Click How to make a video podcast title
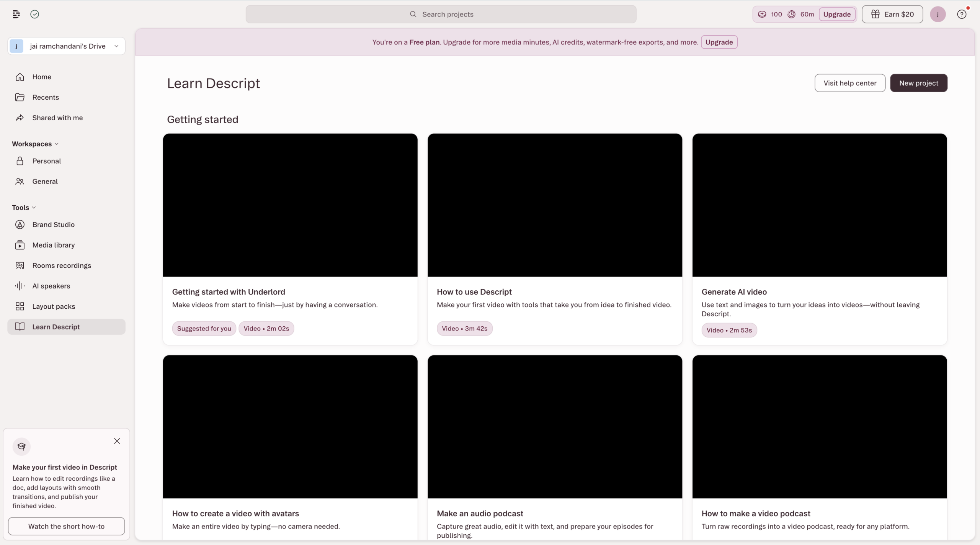Image resolution: width=980 pixels, height=545 pixels. [x=756, y=514]
